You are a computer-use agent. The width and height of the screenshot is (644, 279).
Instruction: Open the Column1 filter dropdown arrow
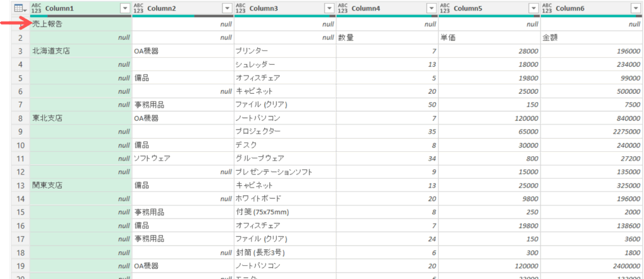tap(125, 8)
